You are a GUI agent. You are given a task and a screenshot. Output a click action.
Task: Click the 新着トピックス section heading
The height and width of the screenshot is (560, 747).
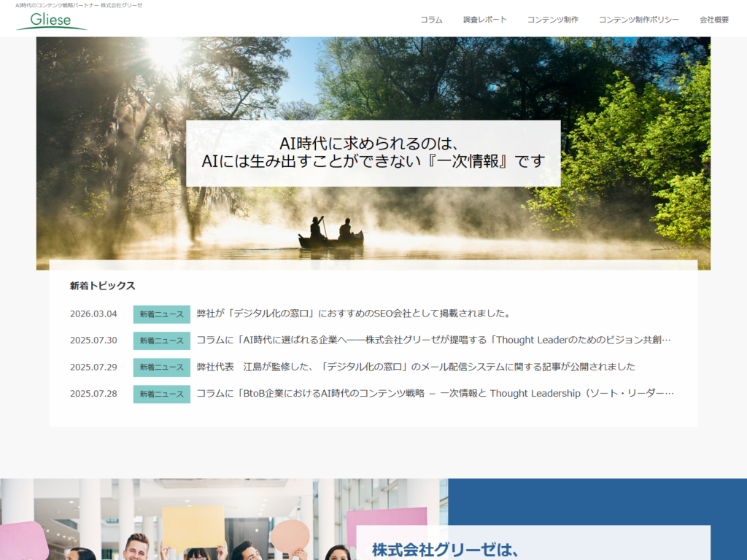[103, 286]
